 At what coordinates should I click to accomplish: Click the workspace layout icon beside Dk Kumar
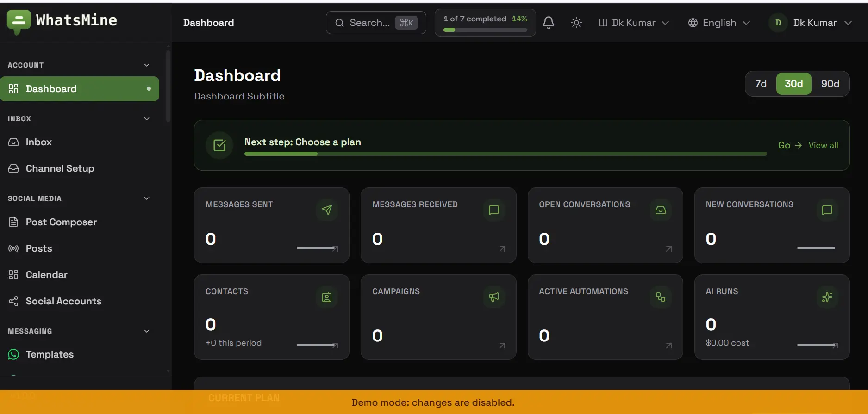click(x=603, y=23)
